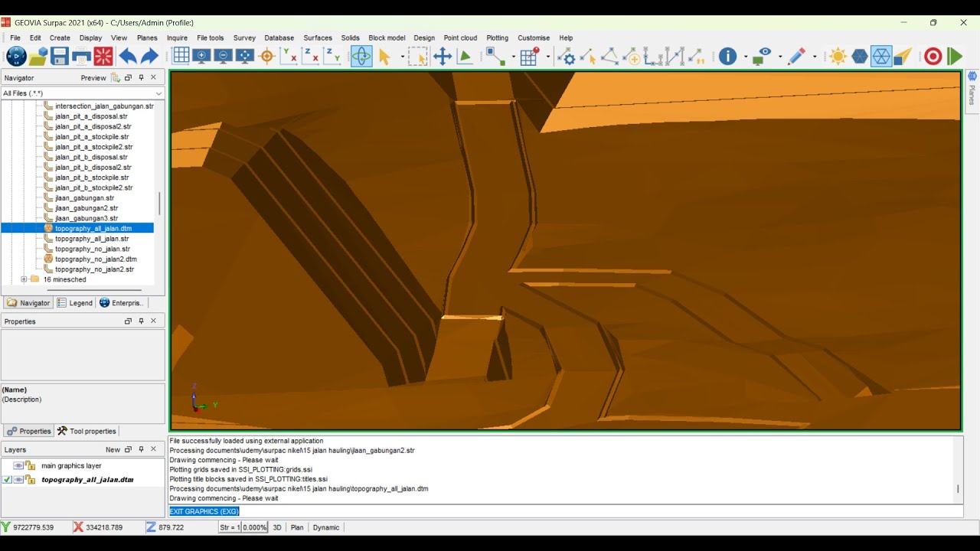
Task: Click the add point plus segment icon
Action: (632, 56)
